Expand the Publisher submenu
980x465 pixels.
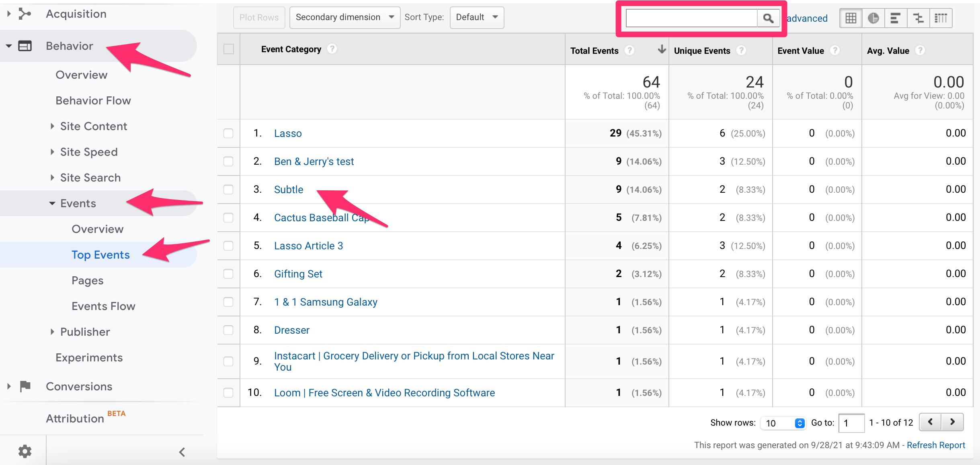(52, 332)
